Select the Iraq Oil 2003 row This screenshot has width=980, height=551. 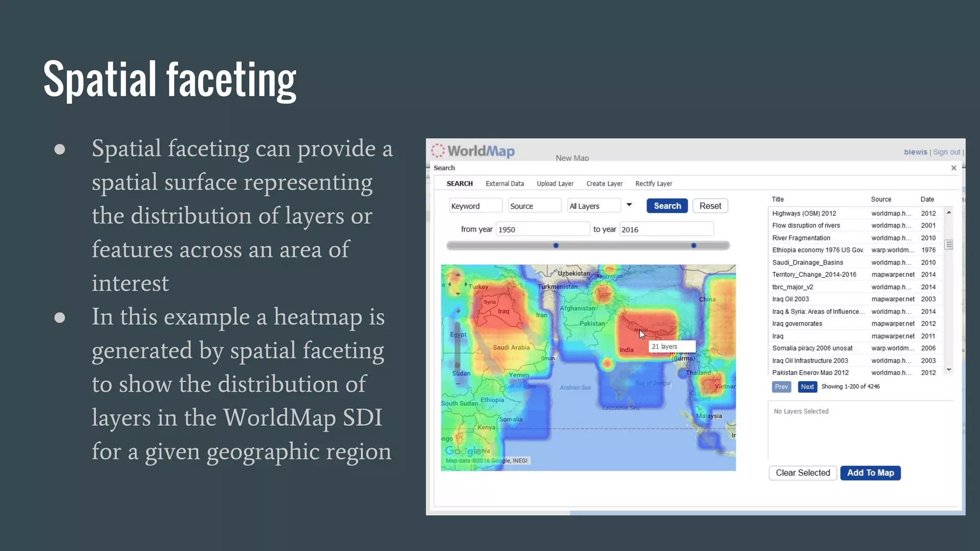pos(856,299)
